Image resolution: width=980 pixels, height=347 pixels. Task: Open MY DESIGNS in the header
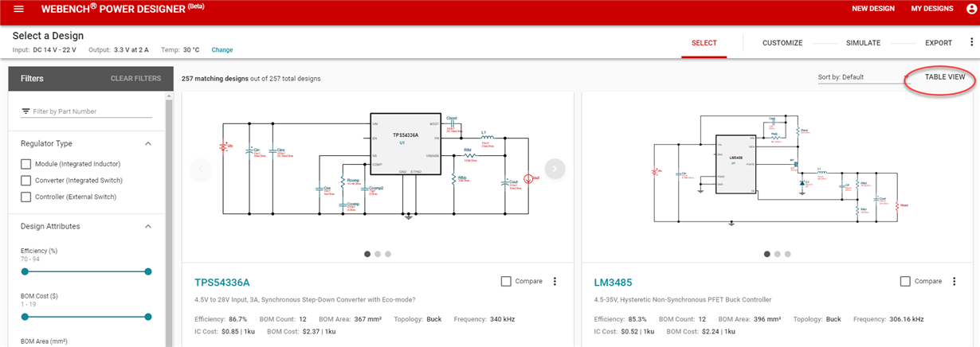coord(931,9)
